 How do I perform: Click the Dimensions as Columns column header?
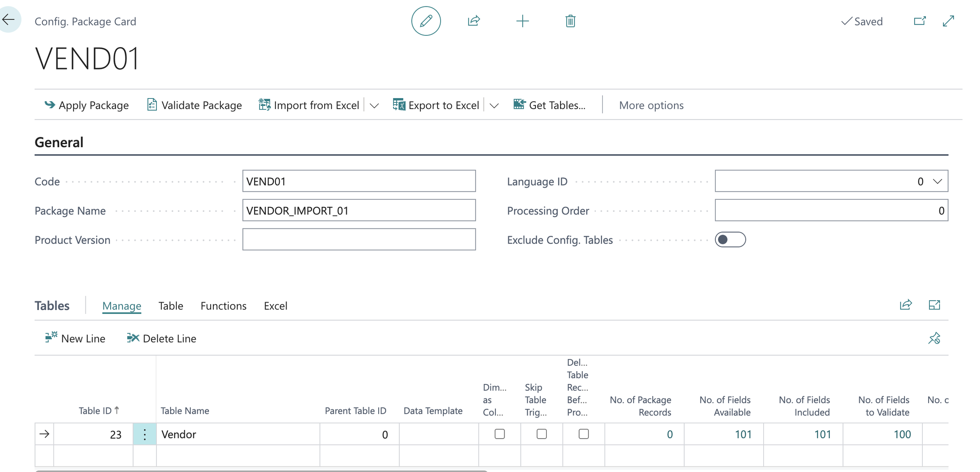pos(494,399)
